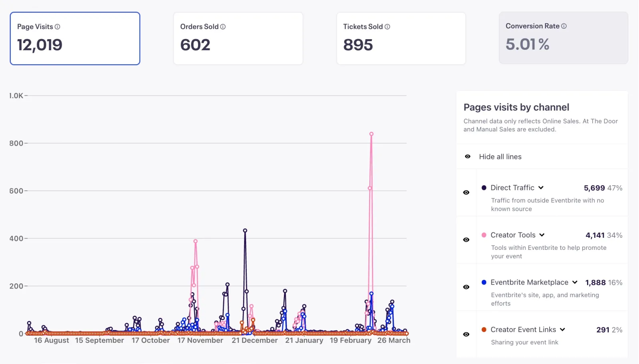639x364 pixels.
Task: Switch to the Orders Sold metric card
Action: coord(238,38)
